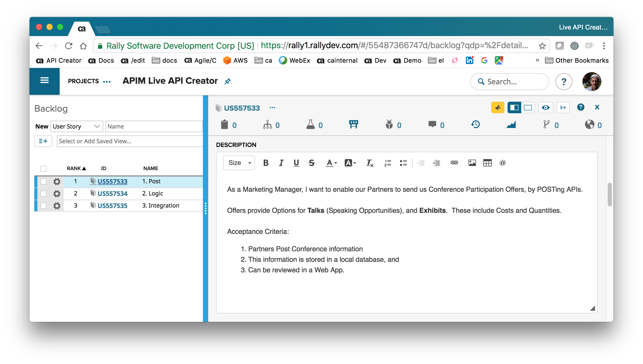Click the defects bug icon
The image size is (643, 364).
[389, 125]
